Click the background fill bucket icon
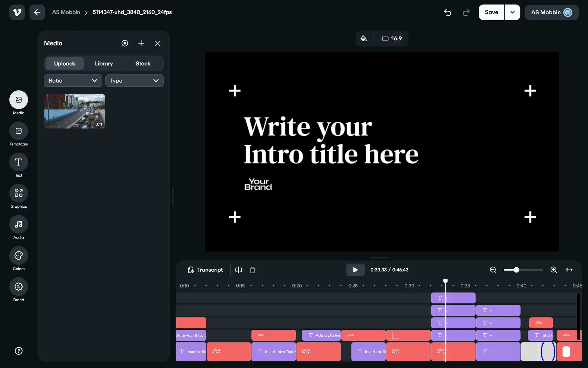The height and width of the screenshot is (368, 588). [364, 39]
